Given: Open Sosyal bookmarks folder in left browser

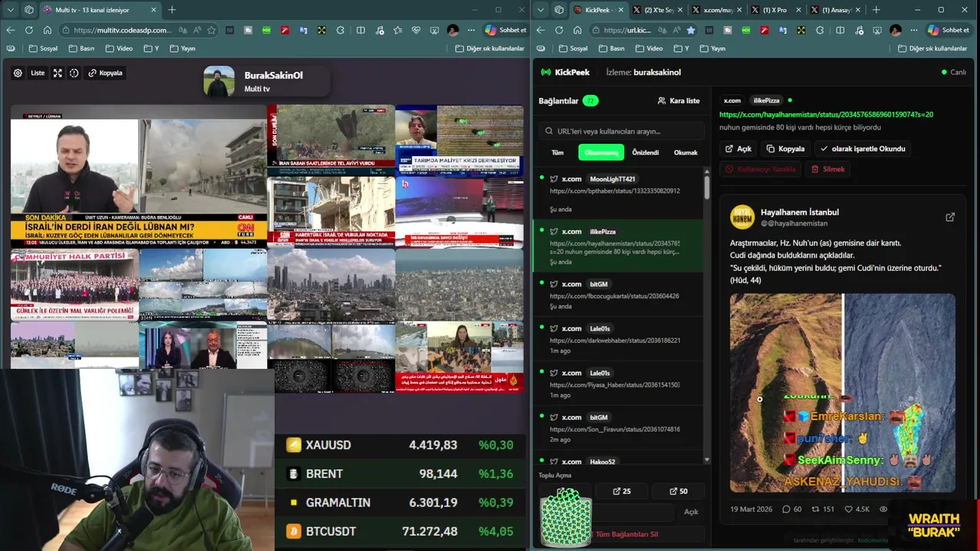Looking at the screenshot, I should 43,48.
